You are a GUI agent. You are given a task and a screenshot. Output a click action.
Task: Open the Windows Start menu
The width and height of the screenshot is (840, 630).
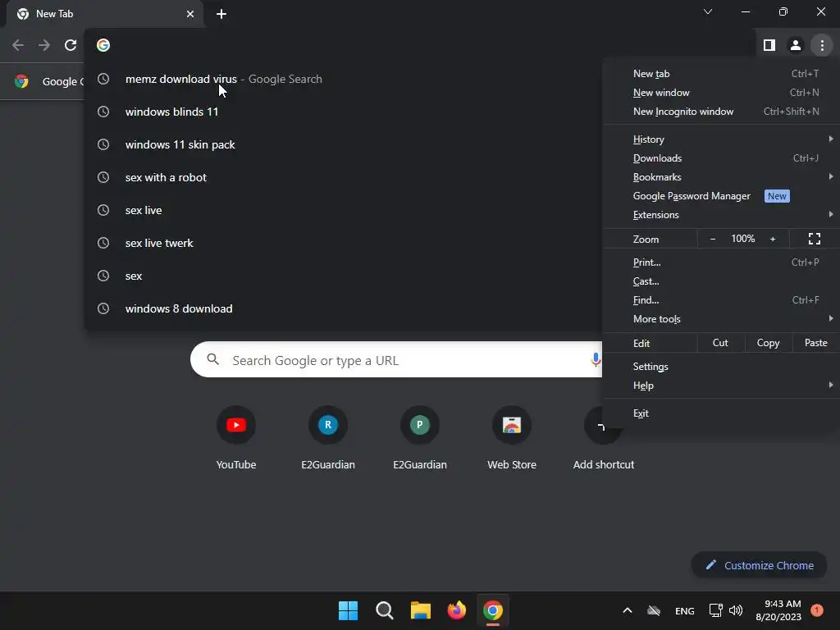pyautogui.click(x=348, y=610)
